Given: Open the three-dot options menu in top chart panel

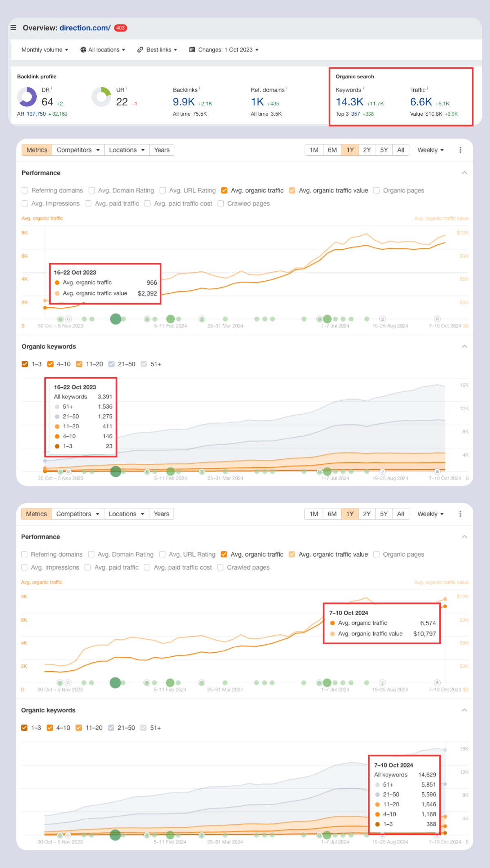Looking at the screenshot, I should 460,150.
